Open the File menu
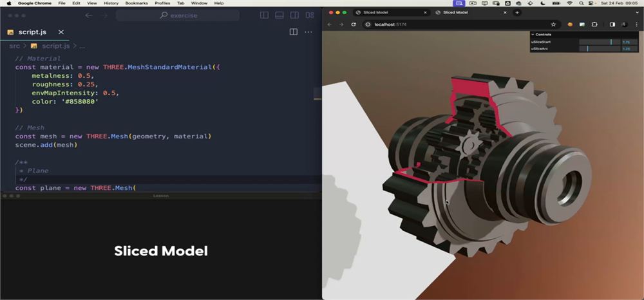 coord(62,3)
